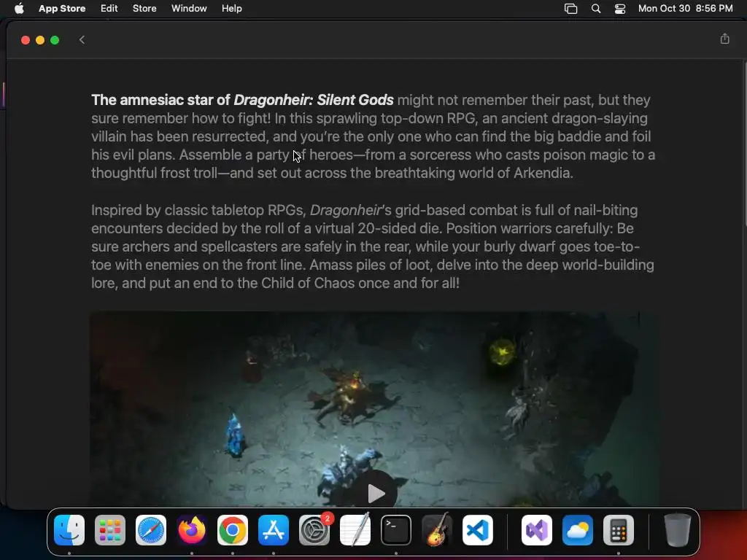Screen dimensions: 747x560
Task: Open Spotlight search in menu bar
Action: (595, 9)
